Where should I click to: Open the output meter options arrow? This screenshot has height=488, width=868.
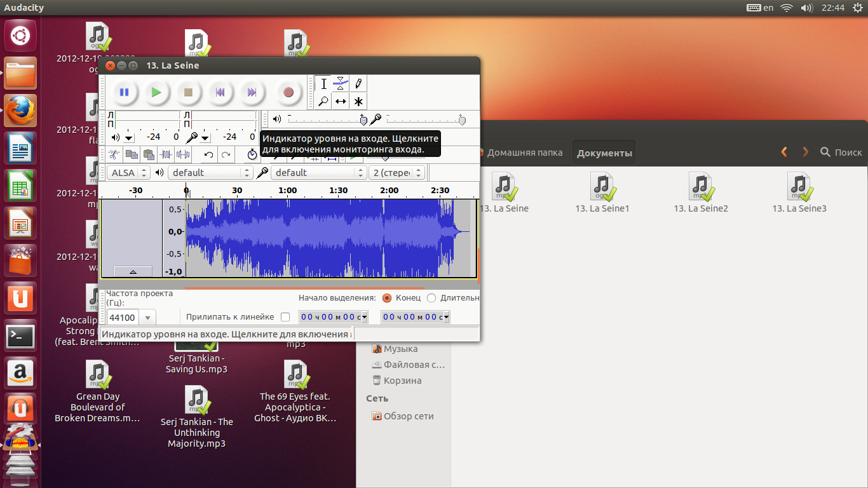pos(129,137)
